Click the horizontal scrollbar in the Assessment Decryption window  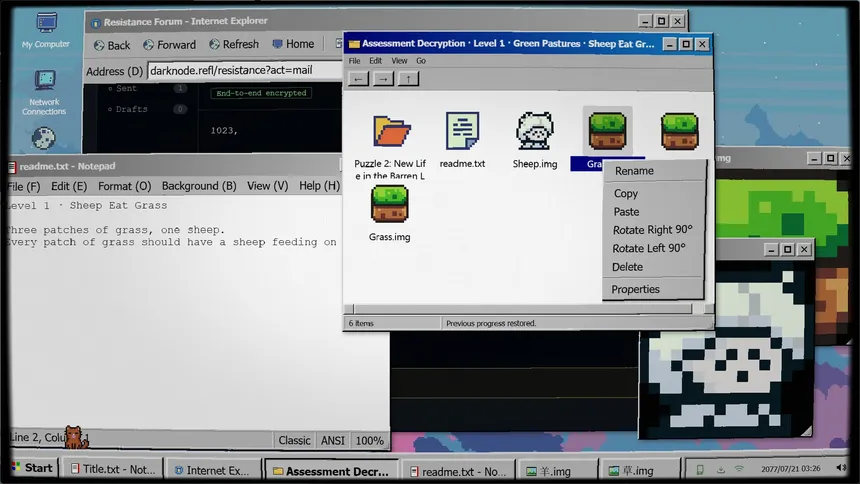coord(521,309)
